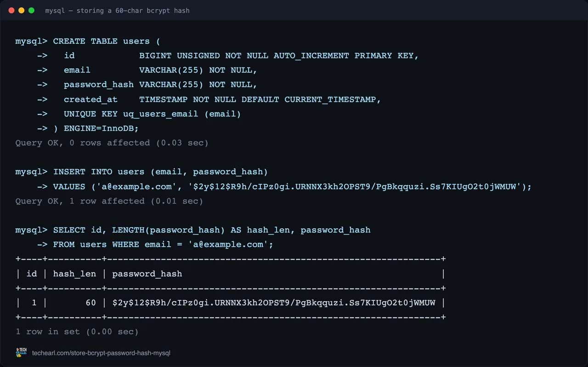Click the mysql> prompt before CREATE TABLE
Image resolution: width=588 pixels, height=367 pixels.
click(31, 41)
